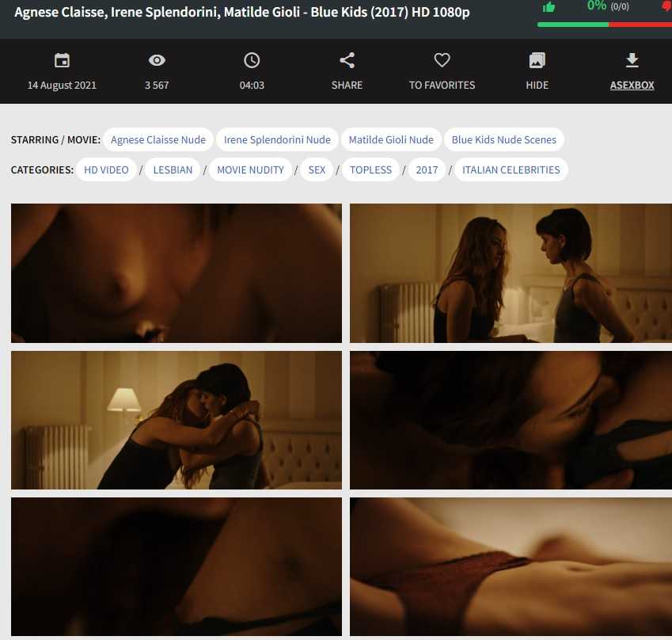Open the Agnese Claisse tag
Viewport: 672px width, 640px height.
[158, 139]
